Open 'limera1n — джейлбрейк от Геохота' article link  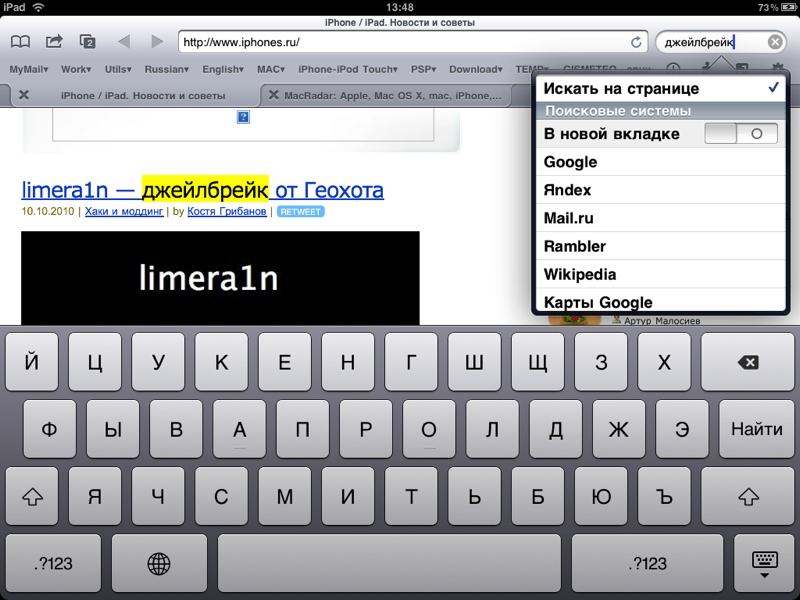point(203,190)
